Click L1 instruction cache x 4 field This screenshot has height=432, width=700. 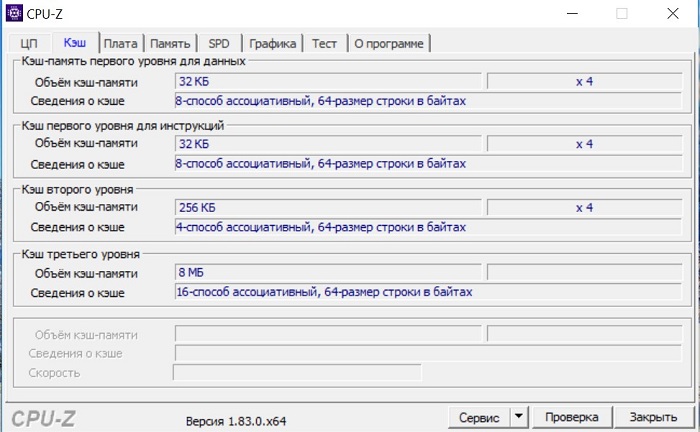click(584, 144)
